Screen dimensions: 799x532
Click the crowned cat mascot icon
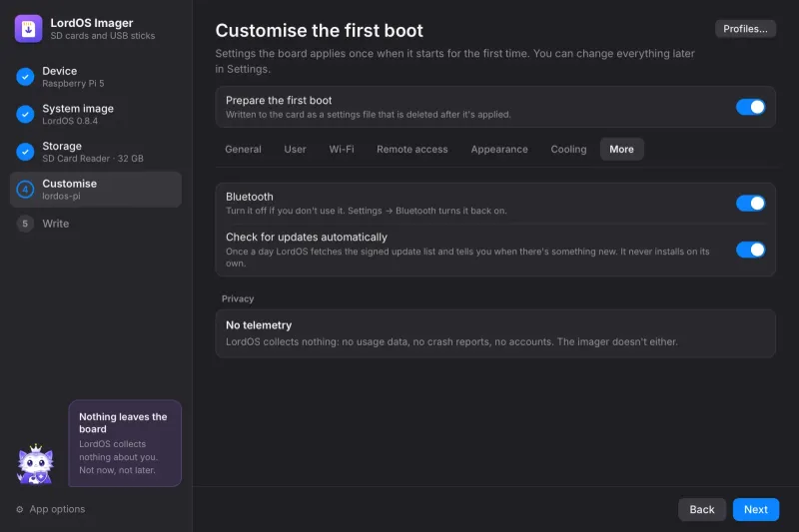(35, 464)
